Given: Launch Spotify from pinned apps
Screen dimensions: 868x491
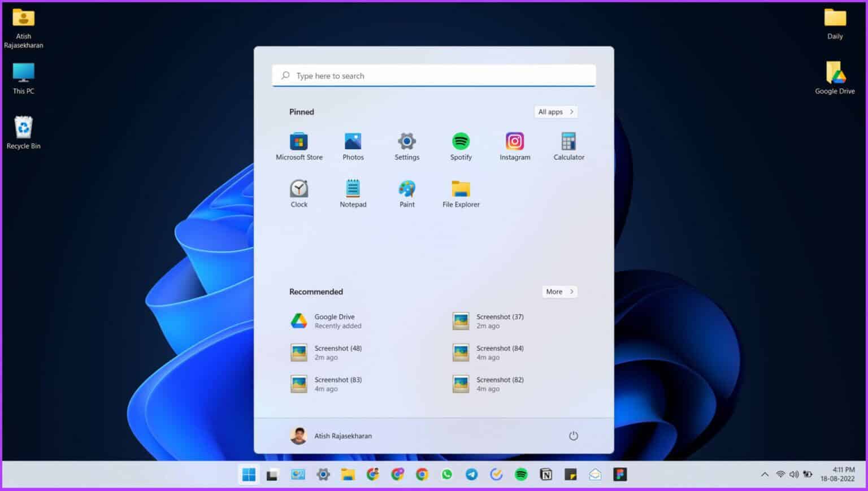Looking at the screenshot, I should pyautogui.click(x=461, y=146).
